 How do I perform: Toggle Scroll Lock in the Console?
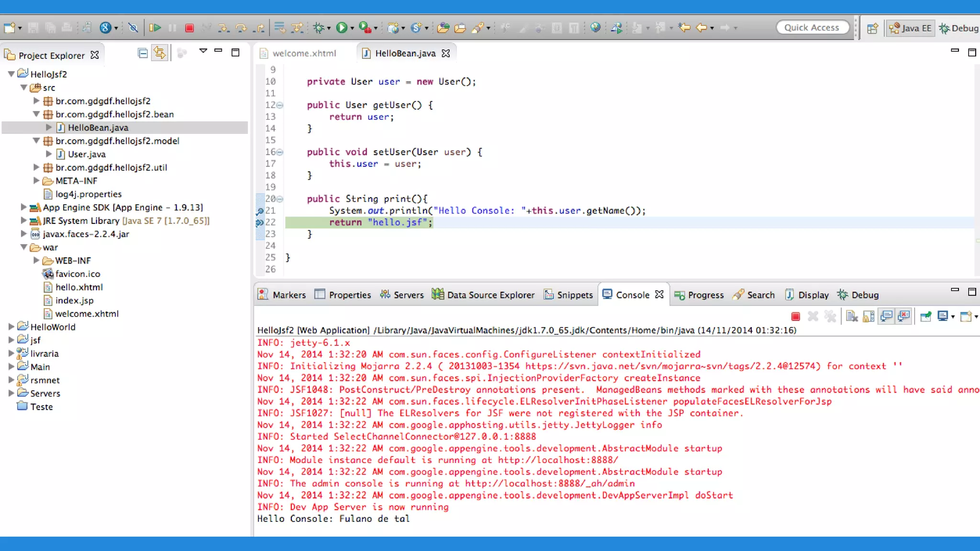click(869, 317)
